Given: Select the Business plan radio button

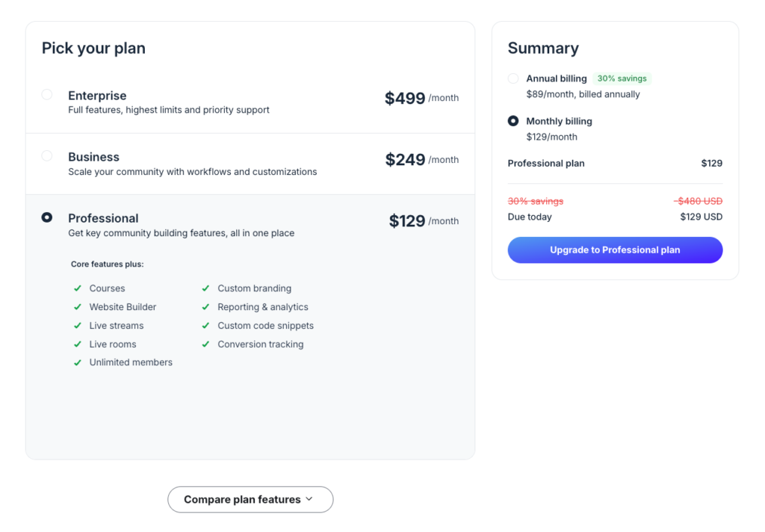Looking at the screenshot, I should [47, 156].
